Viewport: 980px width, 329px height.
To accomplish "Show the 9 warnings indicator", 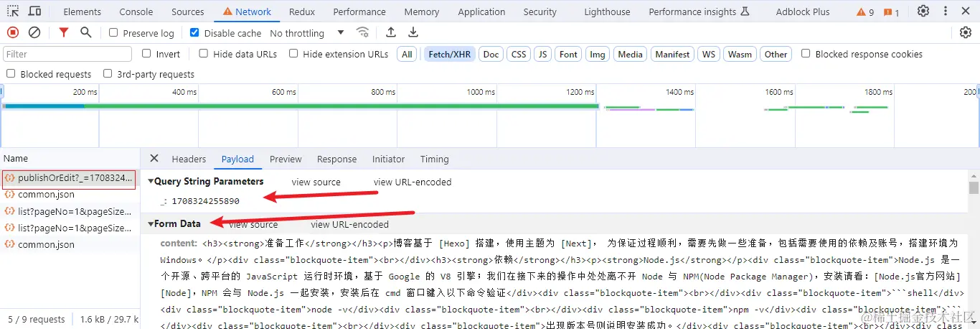I will [x=864, y=12].
